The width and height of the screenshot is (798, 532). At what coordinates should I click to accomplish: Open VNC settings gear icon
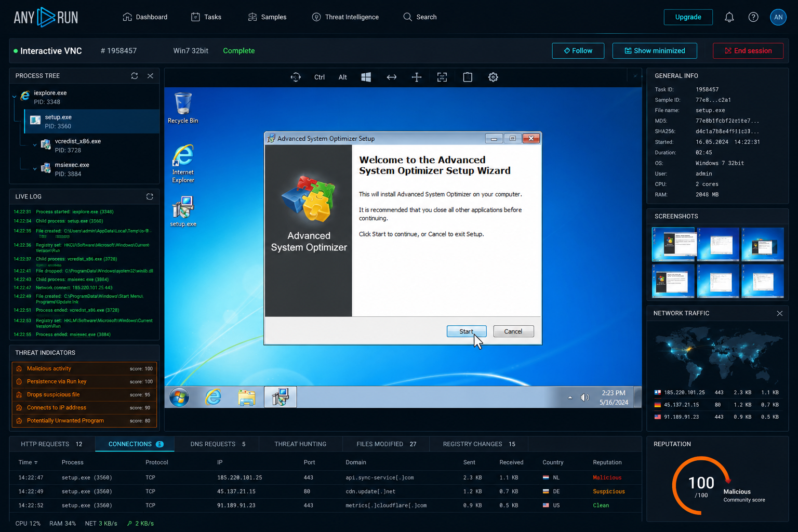click(493, 77)
